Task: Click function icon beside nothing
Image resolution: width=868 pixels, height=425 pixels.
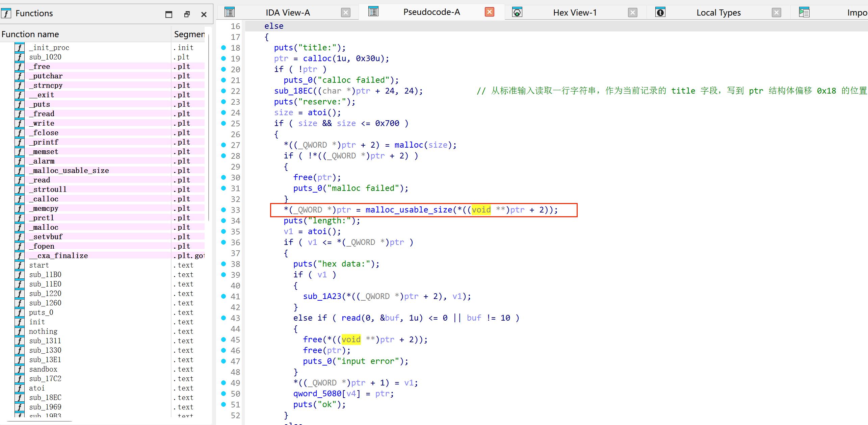Action: click(20, 331)
